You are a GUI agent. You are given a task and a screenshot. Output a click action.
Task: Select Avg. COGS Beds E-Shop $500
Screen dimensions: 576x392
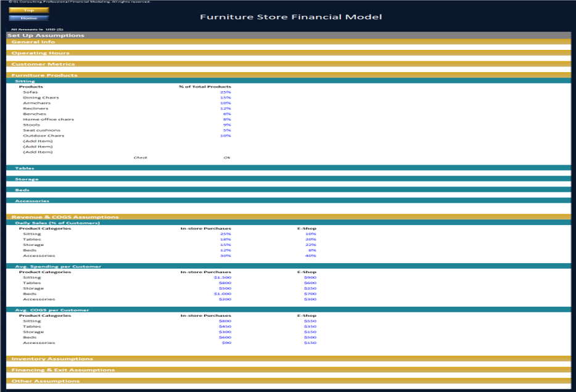pyautogui.click(x=310, y=337)
